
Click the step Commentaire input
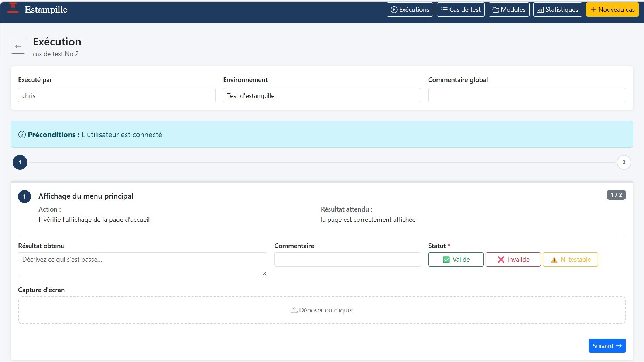pos(347,260)
